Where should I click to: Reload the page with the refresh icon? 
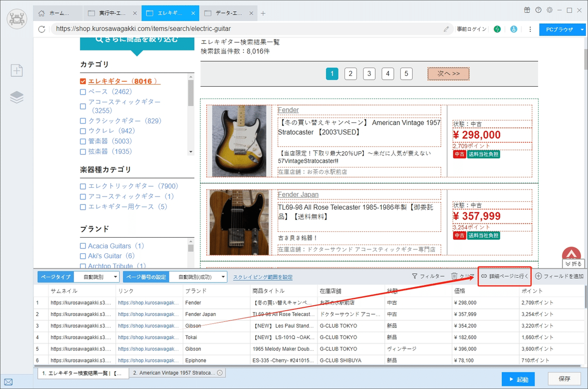pos(42,29)
